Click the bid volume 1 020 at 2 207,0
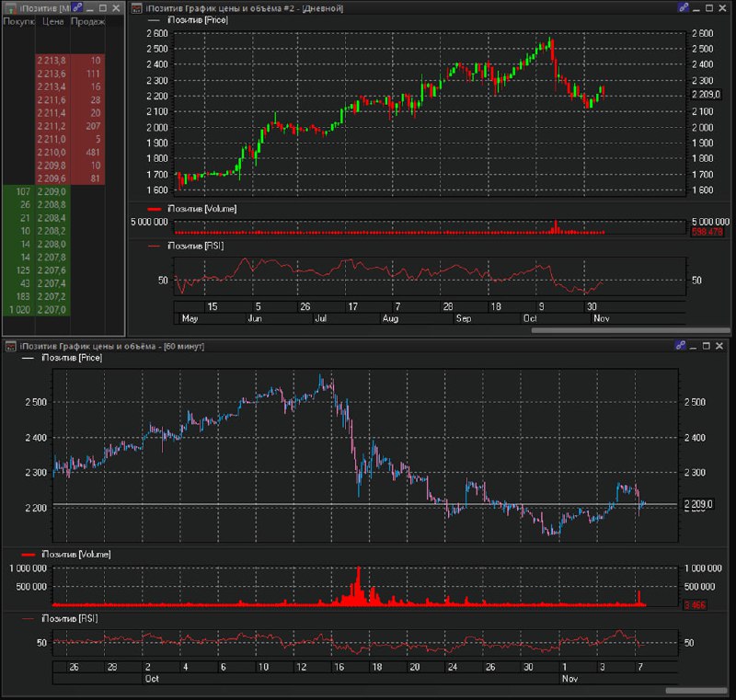 point(19,310)
